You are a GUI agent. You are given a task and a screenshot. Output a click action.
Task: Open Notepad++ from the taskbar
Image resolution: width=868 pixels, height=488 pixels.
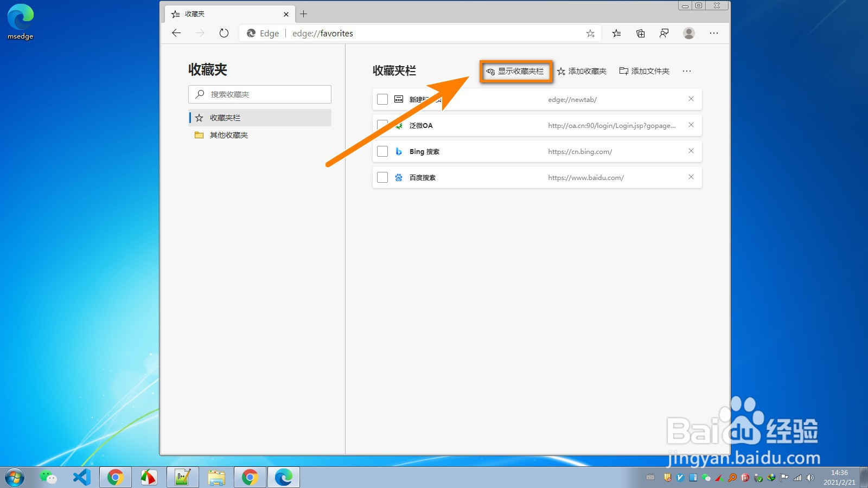pos(182,478)
